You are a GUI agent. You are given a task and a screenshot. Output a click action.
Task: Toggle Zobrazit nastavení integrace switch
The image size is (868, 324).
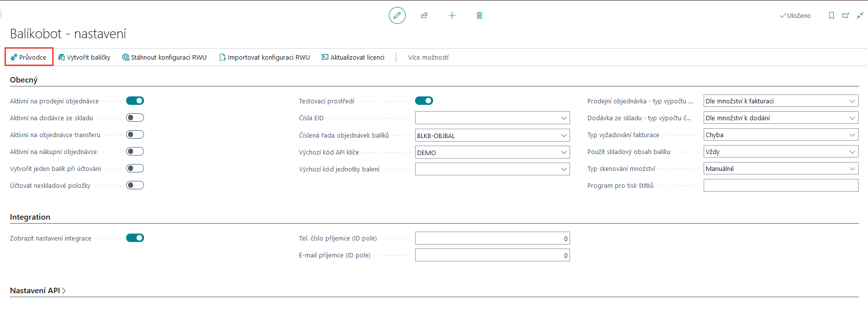(x=135, y=238)
